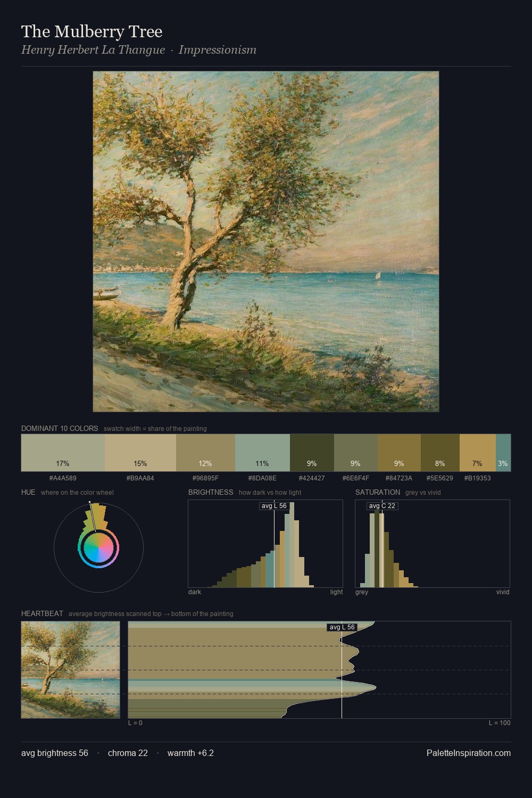Image resolution: width=532 pixels, height=798 pixels.
Task: Click the hex code #96895F label
Action: pyautogui.click(x=205, y=478)
